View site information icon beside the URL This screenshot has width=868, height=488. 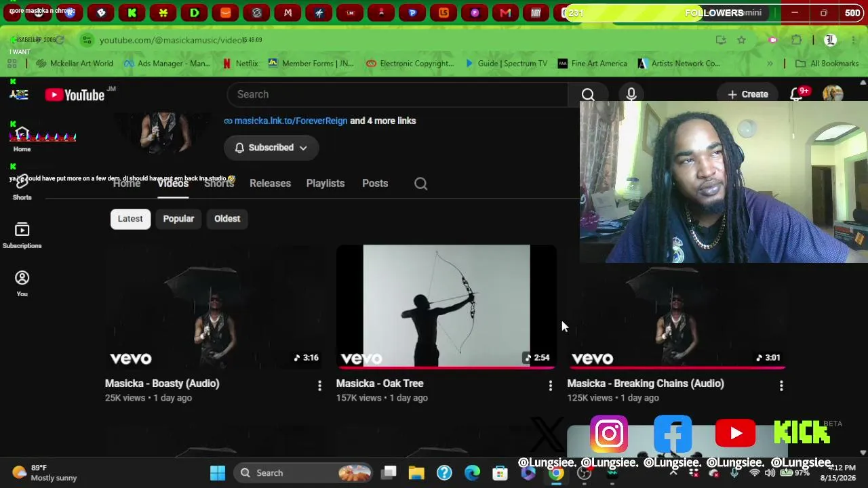(87, 40)
